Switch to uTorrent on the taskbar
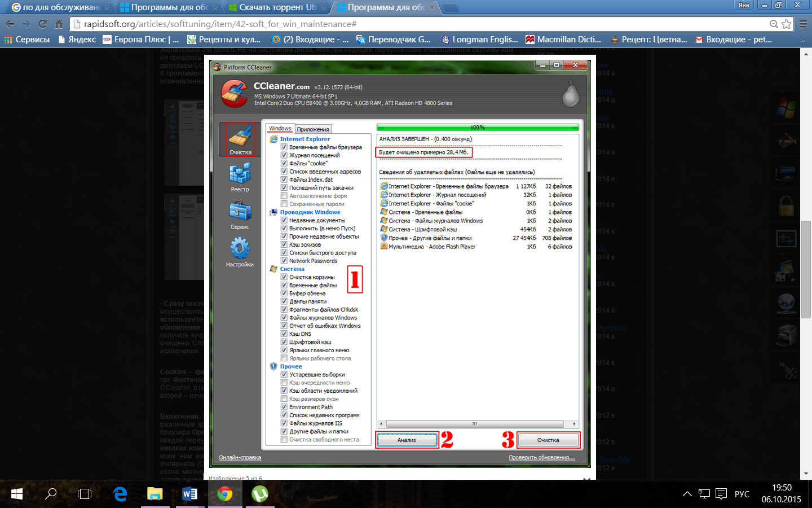The height and width of the screenshot is (508, 812). tap(259, 494)
